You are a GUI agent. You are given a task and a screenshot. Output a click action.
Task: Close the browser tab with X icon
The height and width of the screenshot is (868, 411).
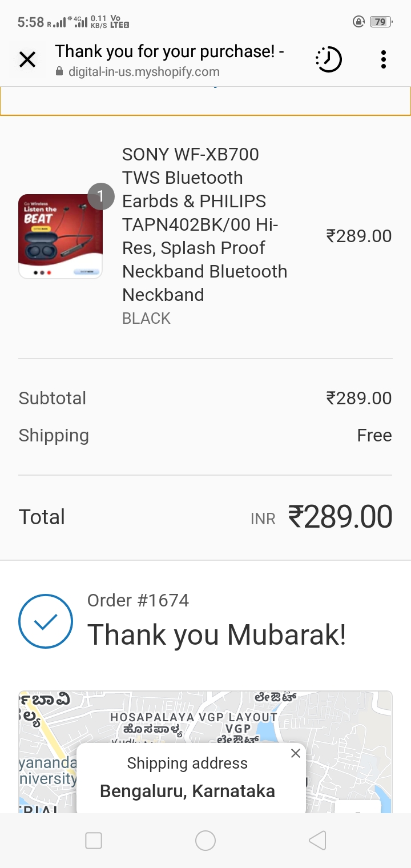(x=27, y=59)
